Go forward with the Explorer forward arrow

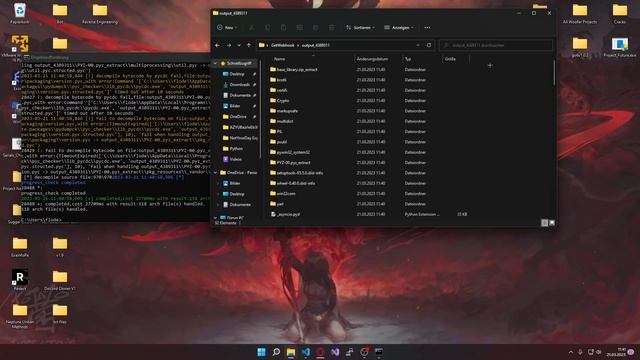coord(229,45)
